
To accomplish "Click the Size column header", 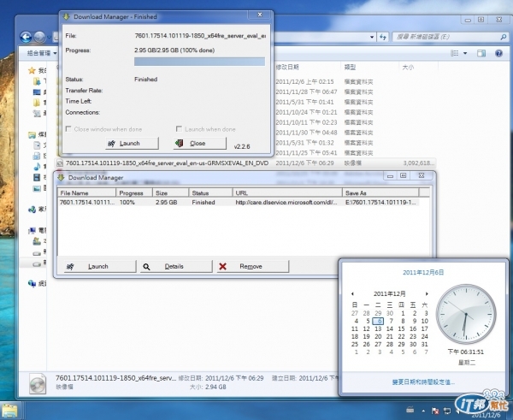I will click(x=170, y=192).
